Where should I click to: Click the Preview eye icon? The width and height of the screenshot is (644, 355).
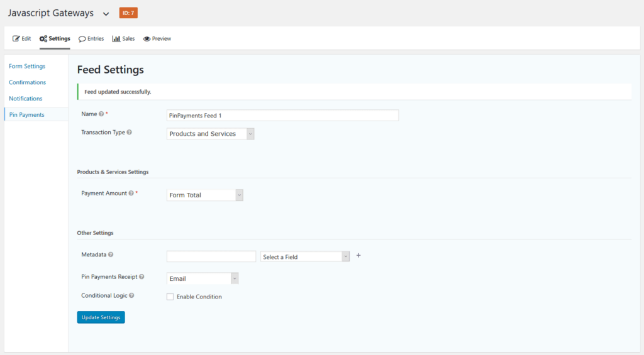click(147, 39)
